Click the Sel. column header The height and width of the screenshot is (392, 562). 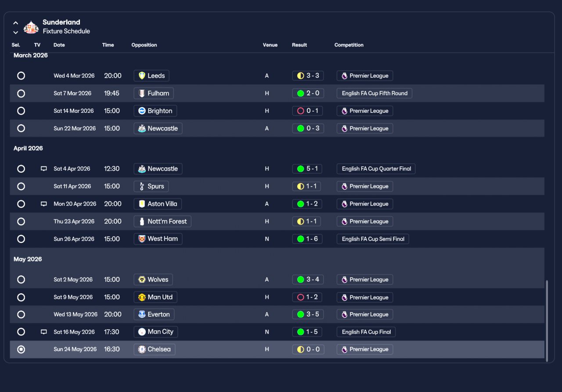point(16,45)
